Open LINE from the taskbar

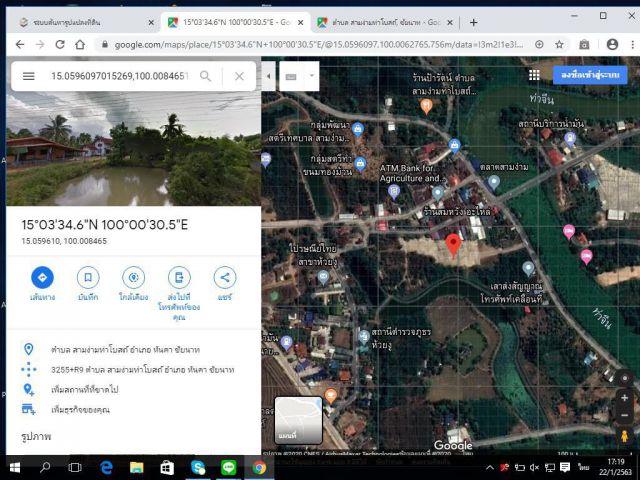[x=229, y=468]
